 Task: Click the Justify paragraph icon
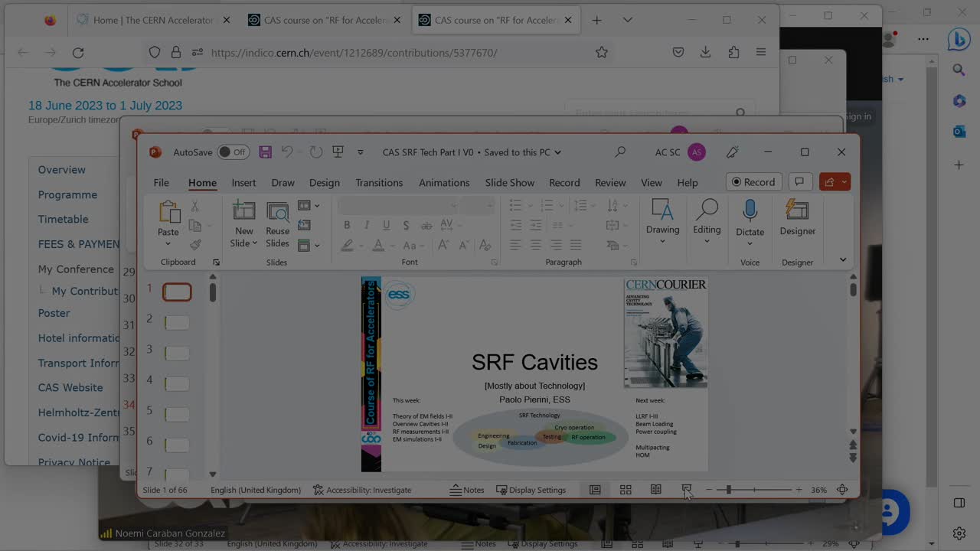[576, 245]
